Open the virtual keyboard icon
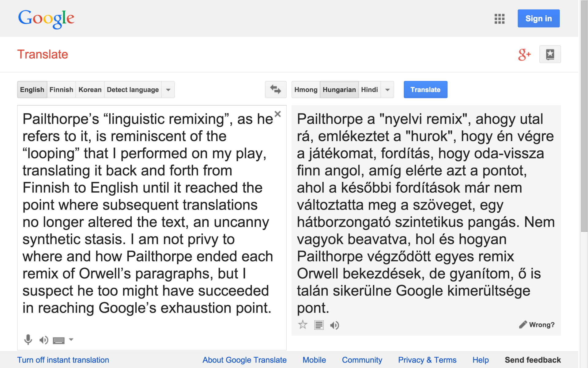The width and height of the screenshot is (588, 368). click(58, 340)
